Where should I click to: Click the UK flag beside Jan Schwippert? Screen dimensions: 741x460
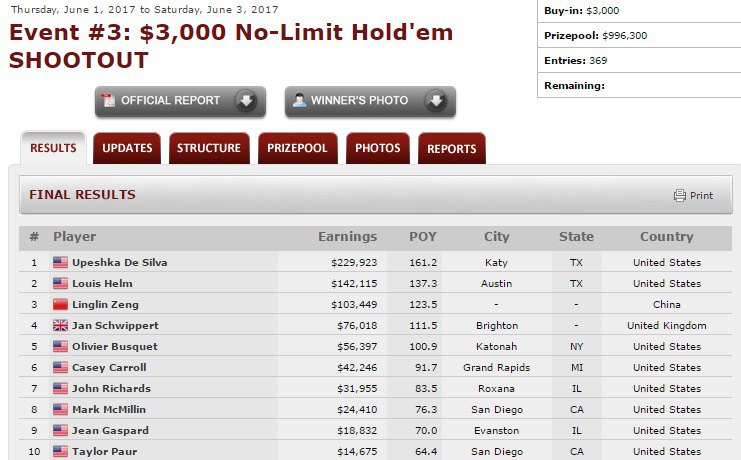60,325
